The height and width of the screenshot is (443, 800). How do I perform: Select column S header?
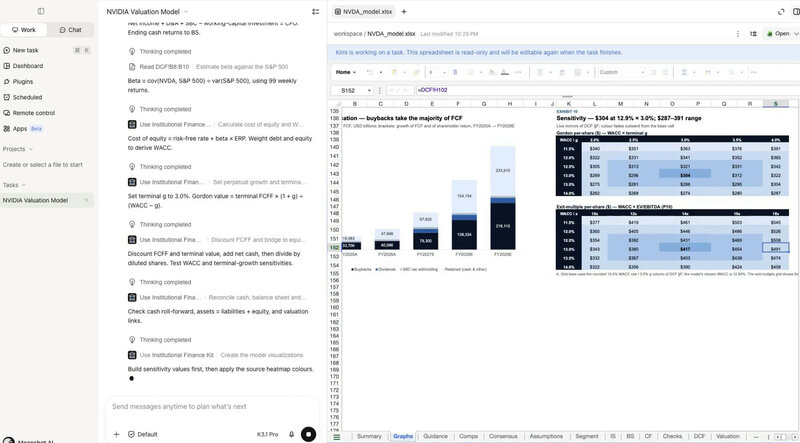(x=776, y=104)
